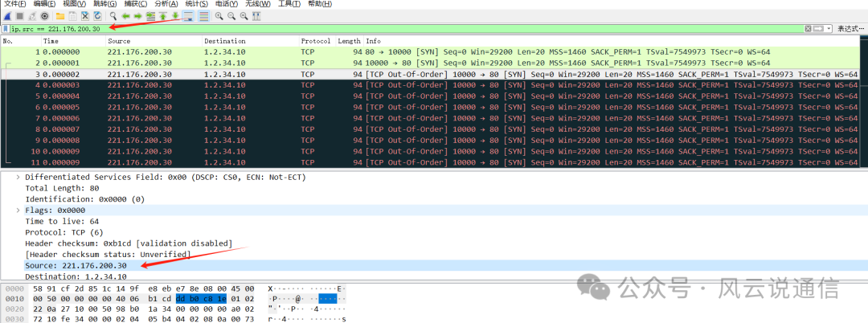Image resolution: width=868 pixels, height=323 pixels.
Task: Click the find packet magnifier icon
Action: tap(113, 16)
